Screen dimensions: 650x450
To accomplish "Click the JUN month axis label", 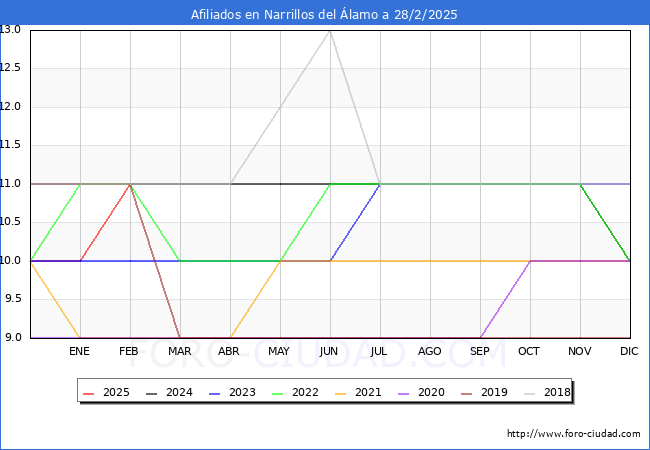I will [329, 351].
